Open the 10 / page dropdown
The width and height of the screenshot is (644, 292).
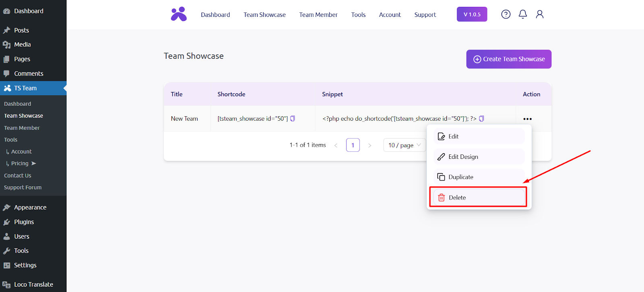[x=404, y=145]
